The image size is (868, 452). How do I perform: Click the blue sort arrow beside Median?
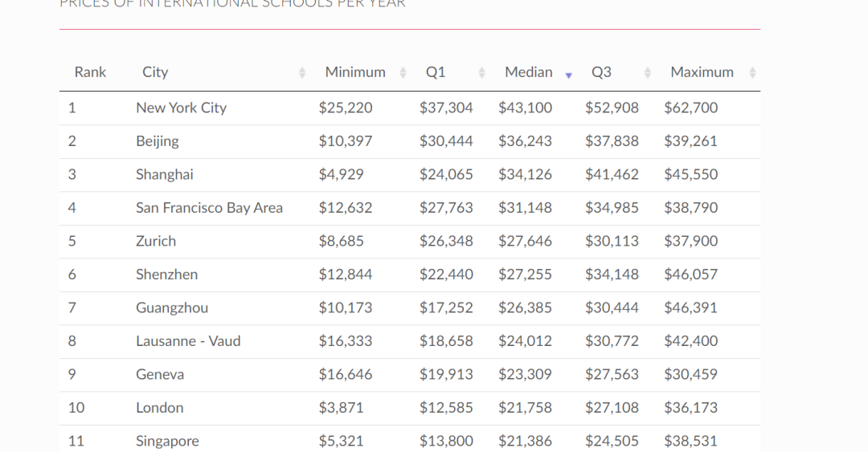pos(568,75)
